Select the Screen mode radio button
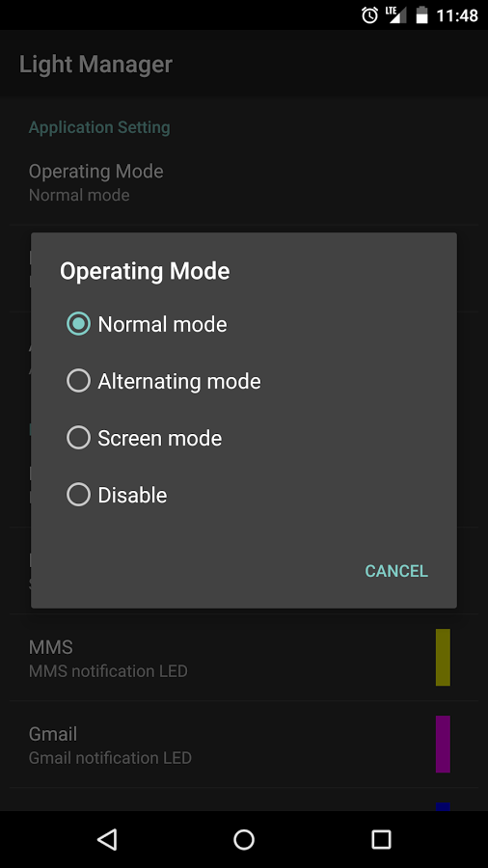 pyautogui.click(x=78, y=438)
